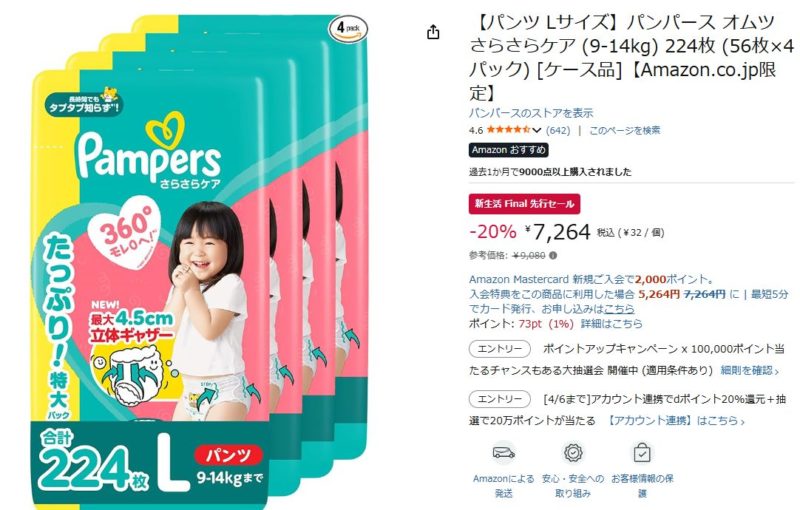Click second エントリー button for d-point offer

click(x=499, y=399)
